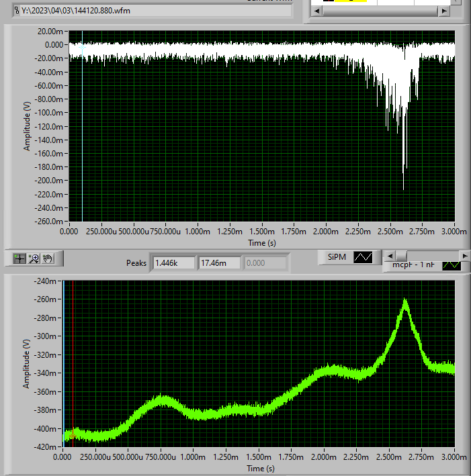Click the -260.0m Y-axis label on upper graph

(x=48, y=222)
